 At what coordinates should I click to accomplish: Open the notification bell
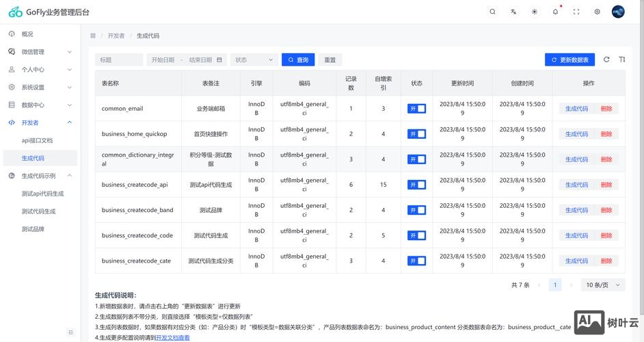[x=555, y=12]
